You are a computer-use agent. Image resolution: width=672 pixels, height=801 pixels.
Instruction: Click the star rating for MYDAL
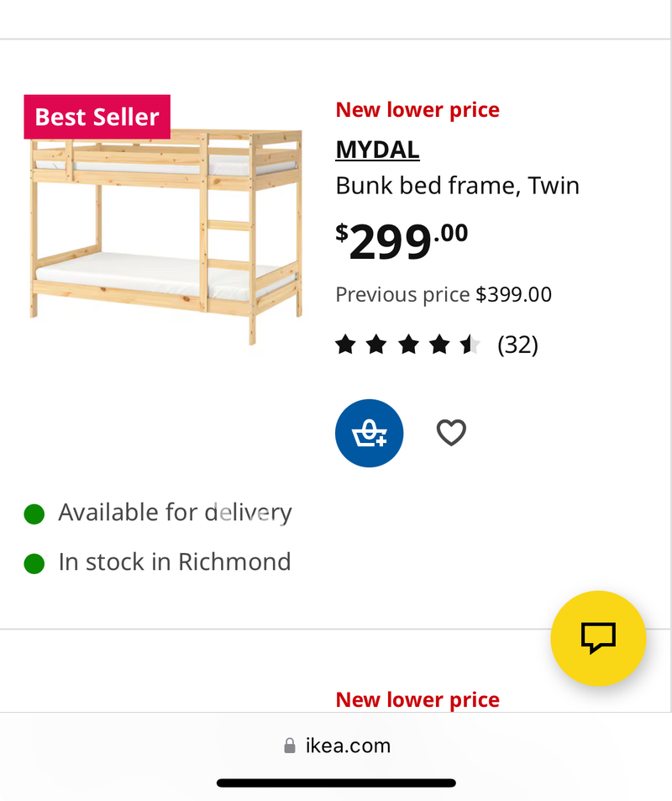[407, 345]
